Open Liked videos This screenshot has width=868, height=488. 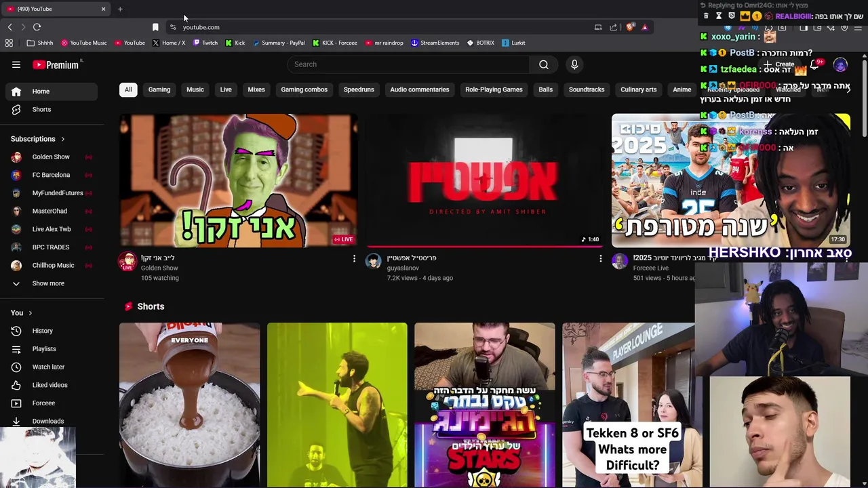pyautogui.click(x=52, y=385)
